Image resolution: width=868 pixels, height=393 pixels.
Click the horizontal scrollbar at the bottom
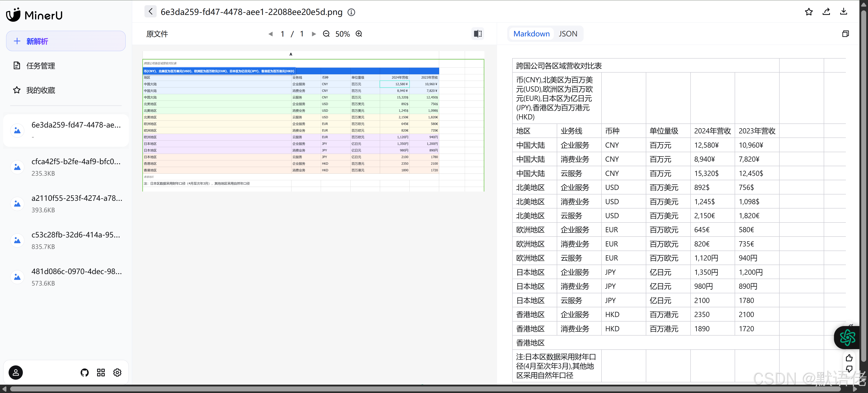(x=425, y=389)
